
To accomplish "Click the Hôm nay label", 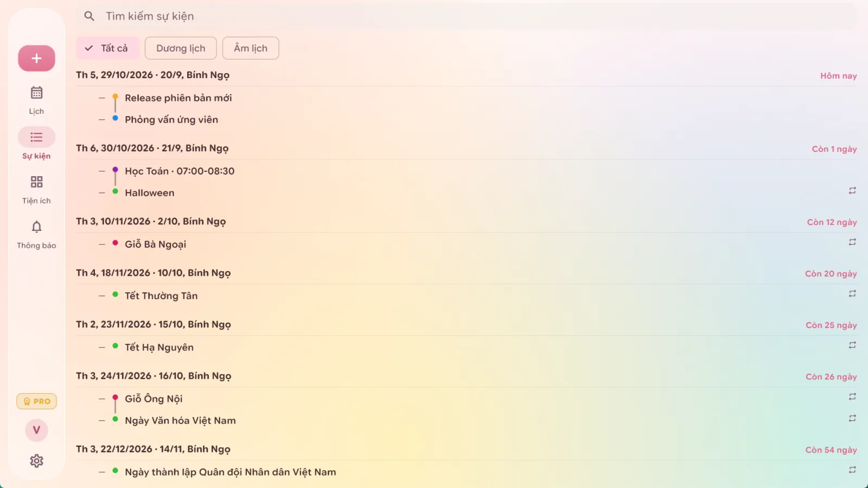I will [838, 76].
